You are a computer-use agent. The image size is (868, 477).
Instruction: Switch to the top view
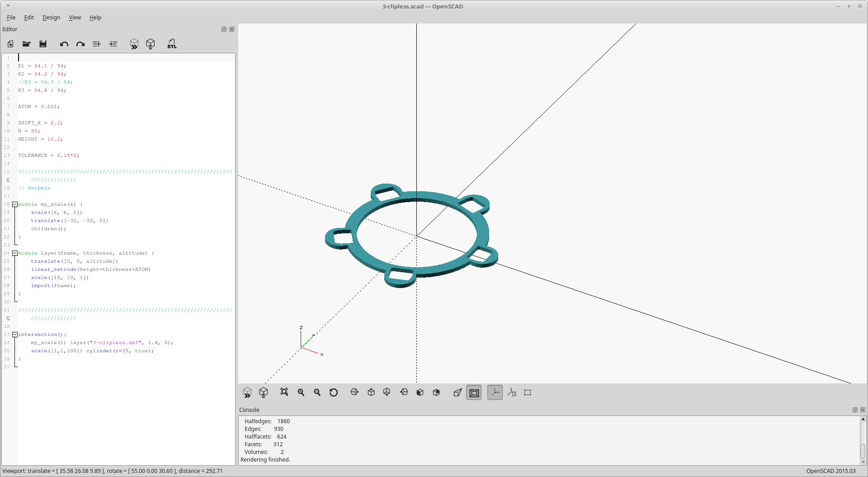pos(371,392)
